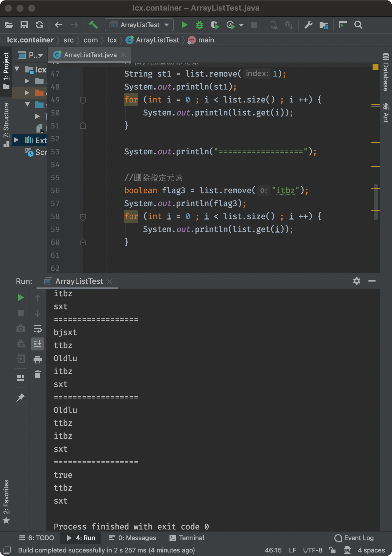The image size is (392, 556).
Task: Expand the orange folder tree node
Action: click(27, 93)
